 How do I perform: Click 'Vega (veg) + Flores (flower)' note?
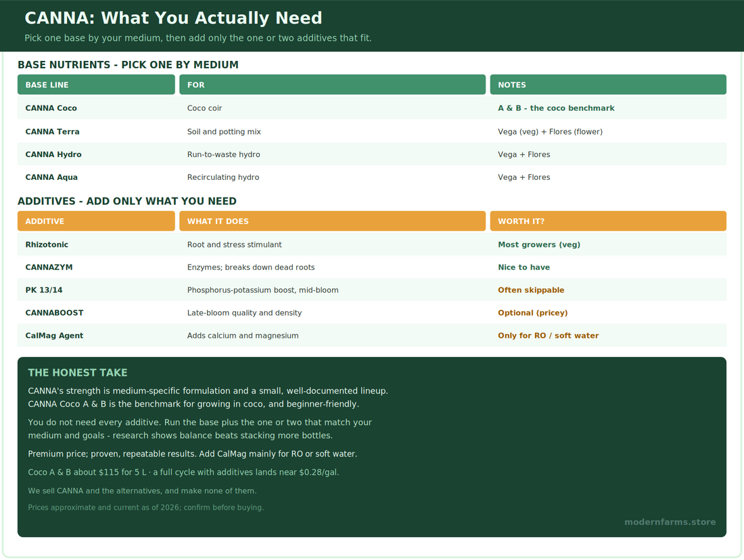pyautogui.click(x=550, y=131)
